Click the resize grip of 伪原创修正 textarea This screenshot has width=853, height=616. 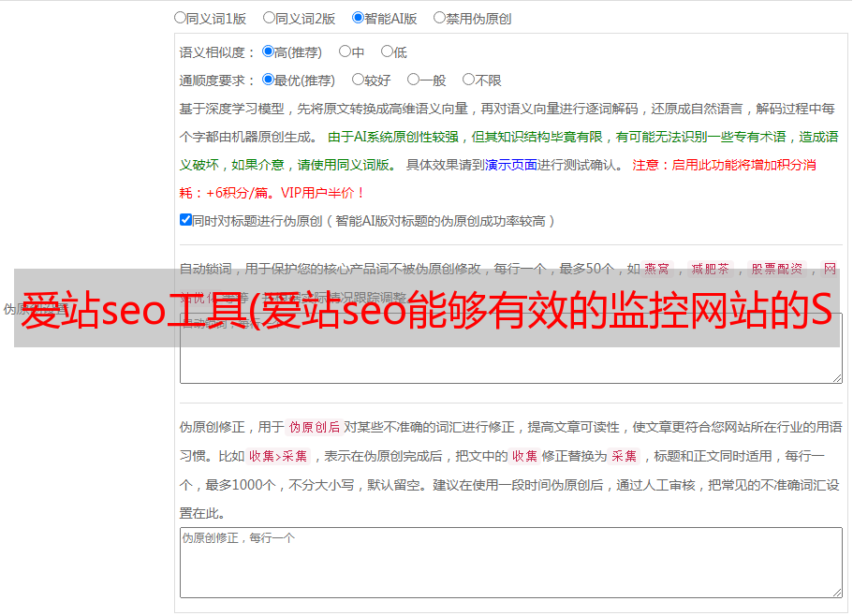tap(837, 593)
